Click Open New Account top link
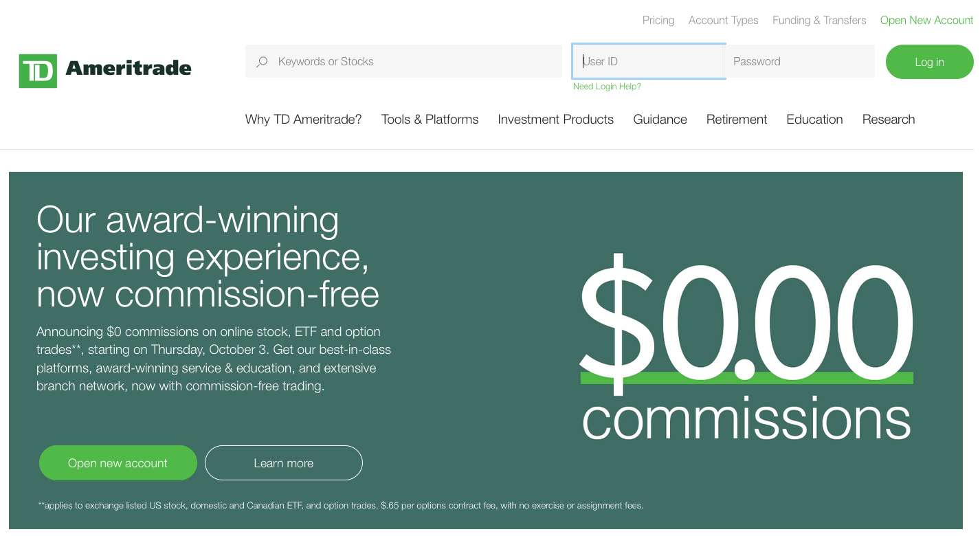Screen dimensions: 980x536 coord(926,21)
